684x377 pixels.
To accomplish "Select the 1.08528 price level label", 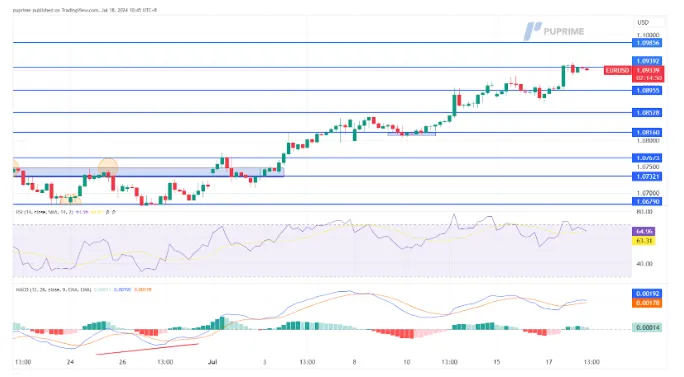I will (647, 113).
